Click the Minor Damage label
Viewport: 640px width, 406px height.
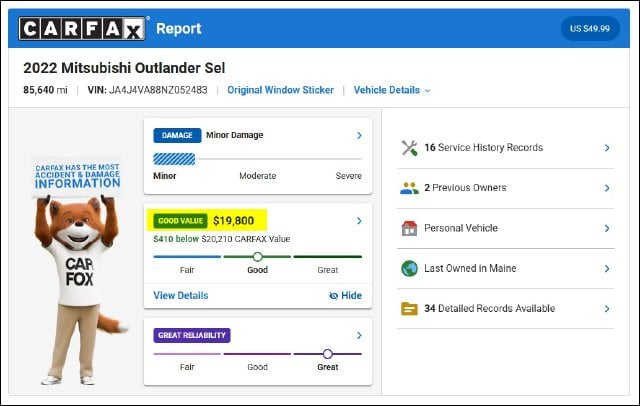coord(235,135)
